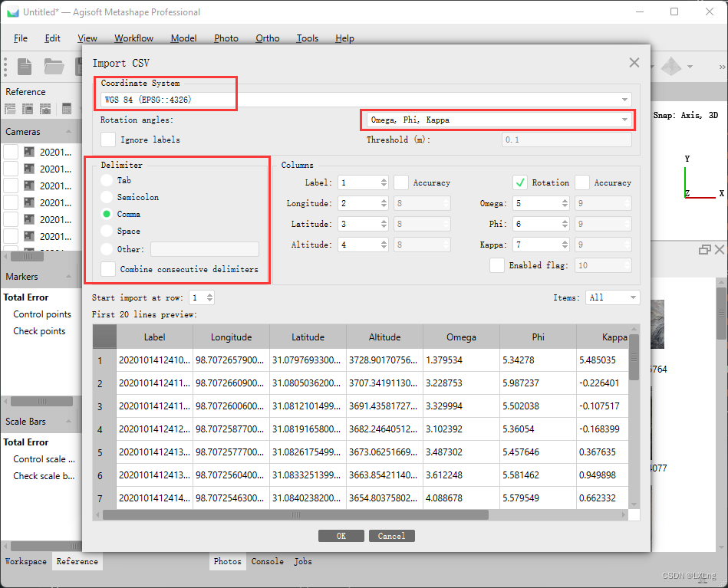
Task: Open the Help menu
Action: (344, 38)
